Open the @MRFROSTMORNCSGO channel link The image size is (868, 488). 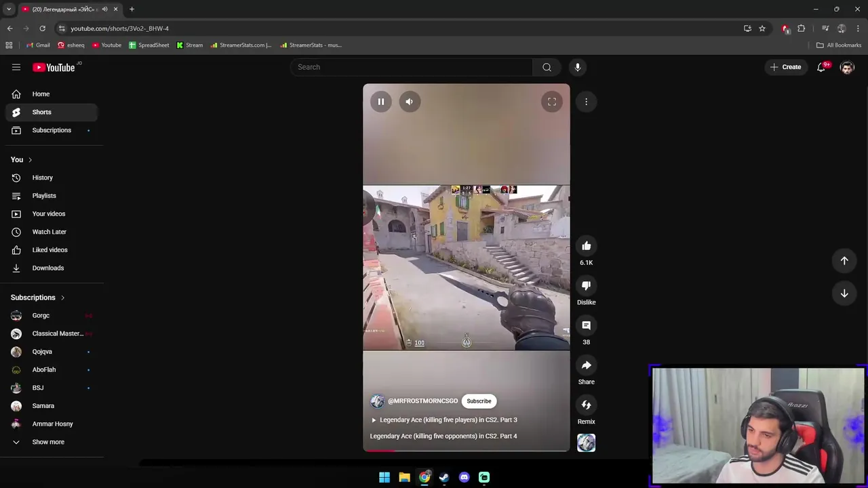click(x=422, y=401)
